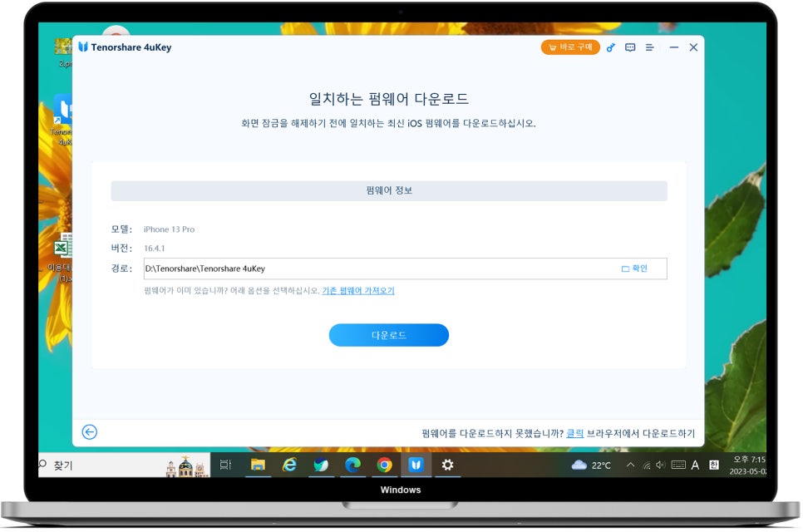The width and height of the screenshot is (803, 532).
Task: Open the taskbar clock showing 오후 7:15
Action: coord(747,465)
